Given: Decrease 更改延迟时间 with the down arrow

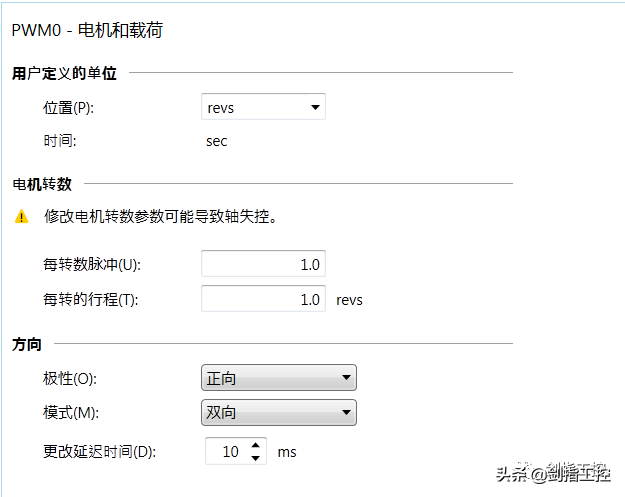Looking at the screenshot, I should click(x=257, y=458).
